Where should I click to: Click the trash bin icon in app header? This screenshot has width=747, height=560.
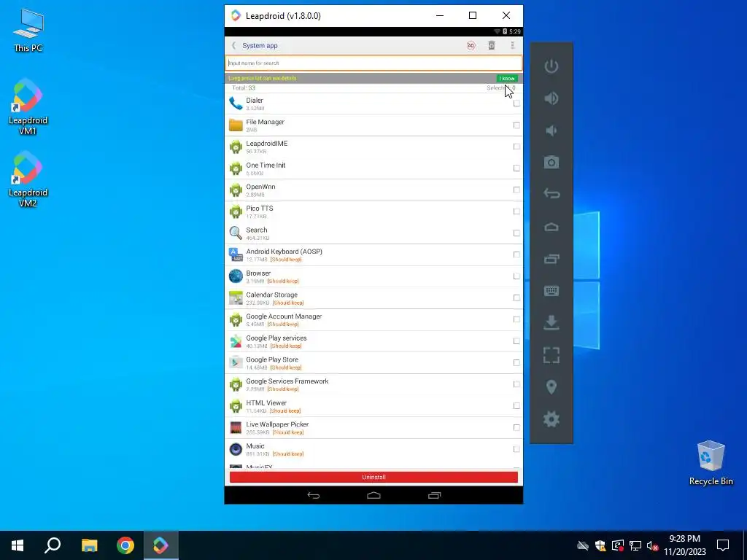click(x=492, y=46)
